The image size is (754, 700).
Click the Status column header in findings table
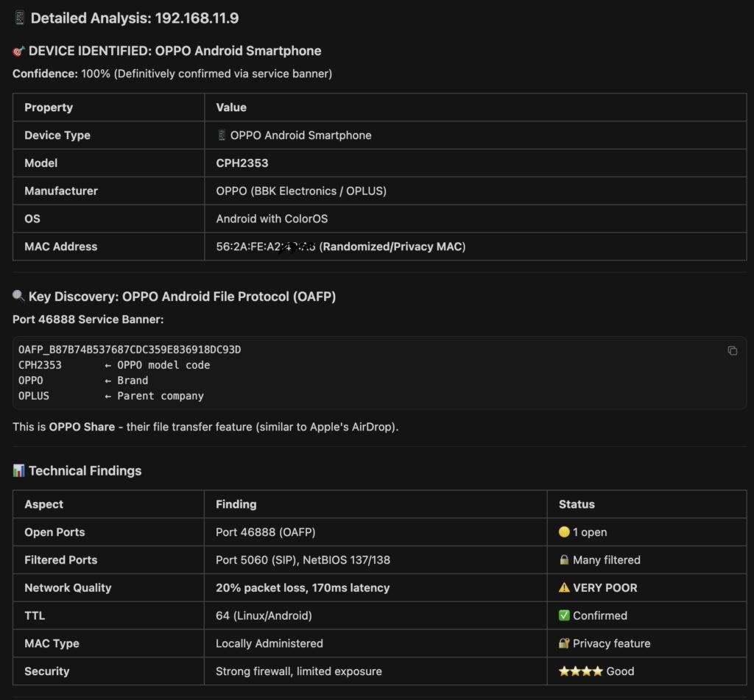[577, 504]
